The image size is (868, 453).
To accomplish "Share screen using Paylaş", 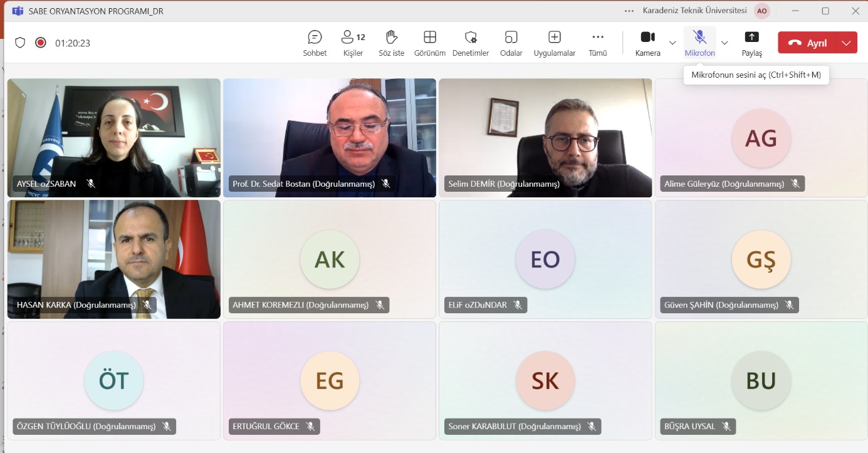I will (x=751, y=43).
